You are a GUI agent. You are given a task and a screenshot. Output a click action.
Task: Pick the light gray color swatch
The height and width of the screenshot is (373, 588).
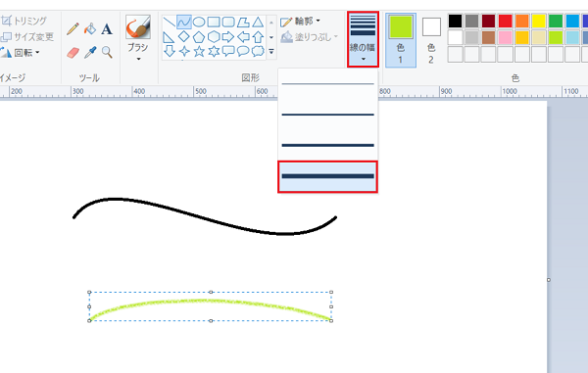pos(471,37)
